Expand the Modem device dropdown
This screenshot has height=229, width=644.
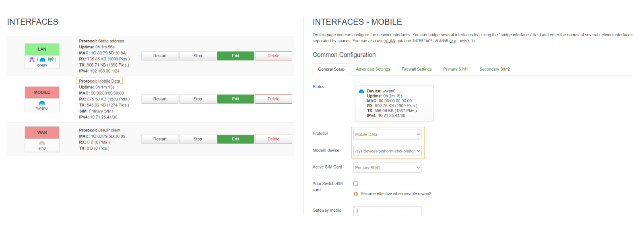coord(387,151)
